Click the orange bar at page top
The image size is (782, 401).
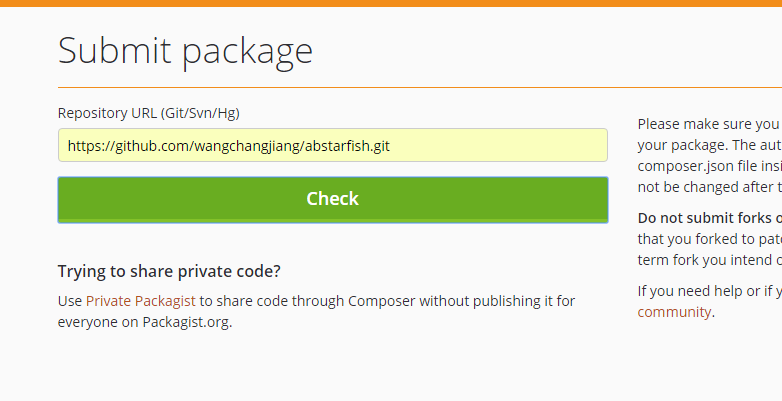pyautogui.click(x=391, y=3)
